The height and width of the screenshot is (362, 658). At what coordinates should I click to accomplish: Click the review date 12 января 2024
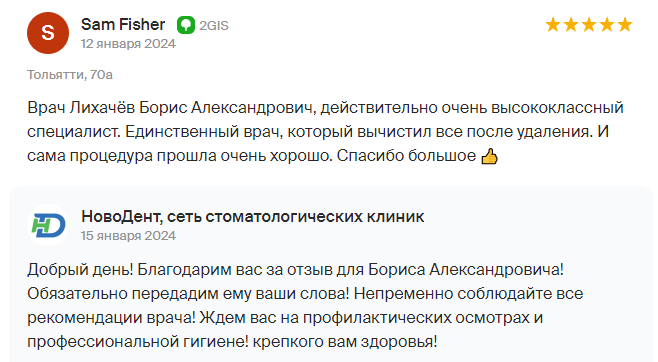tap(128, 44)
